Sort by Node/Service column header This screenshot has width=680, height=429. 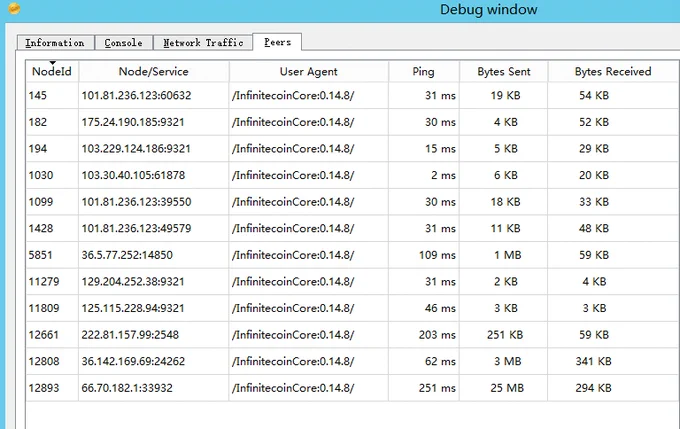tap(154, 72)
